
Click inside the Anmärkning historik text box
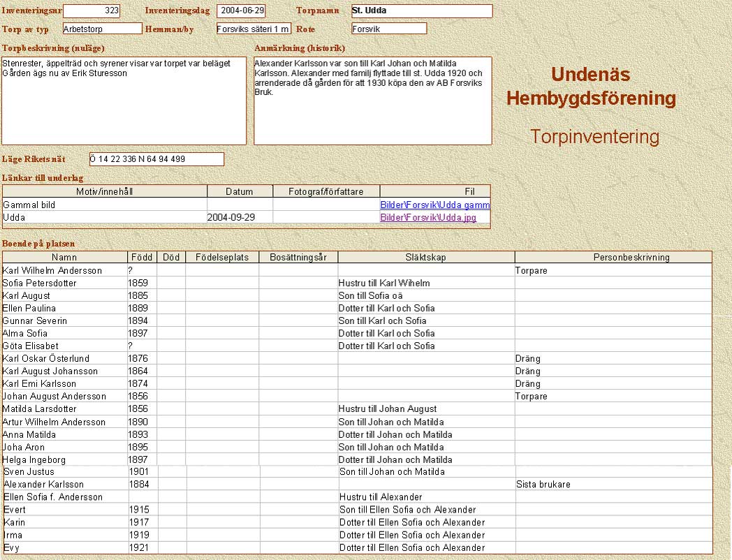coord(372,101)
